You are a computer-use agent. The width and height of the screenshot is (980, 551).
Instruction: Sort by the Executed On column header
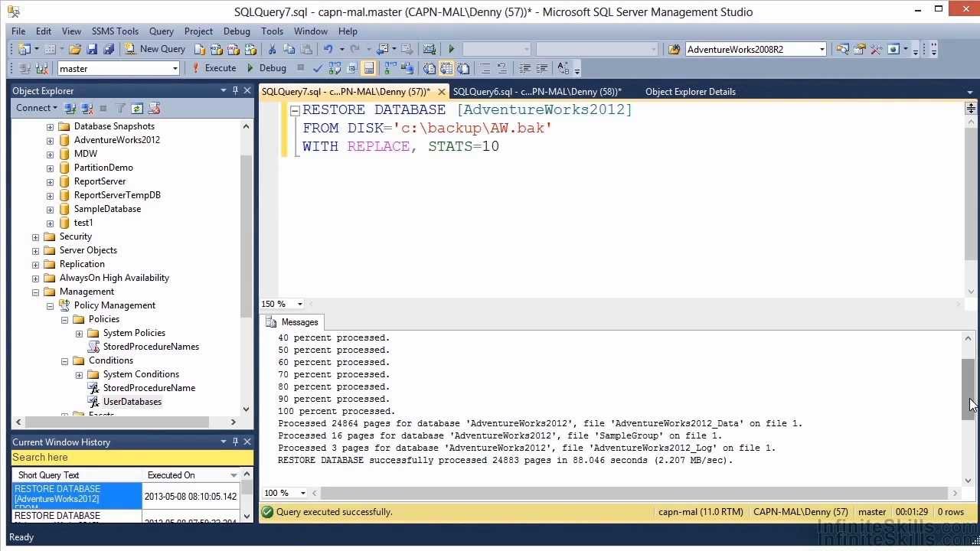tap(191, 475)
